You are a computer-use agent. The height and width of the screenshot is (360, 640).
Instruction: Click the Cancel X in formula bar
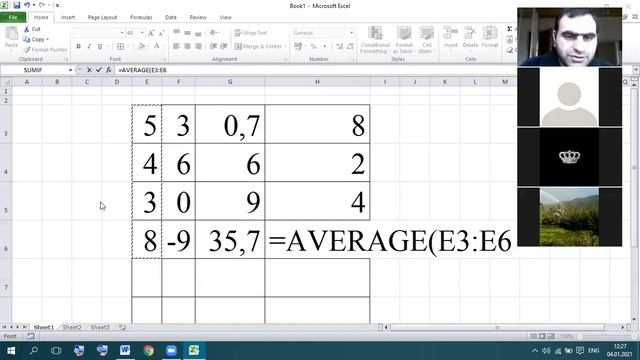coord(89,70)
